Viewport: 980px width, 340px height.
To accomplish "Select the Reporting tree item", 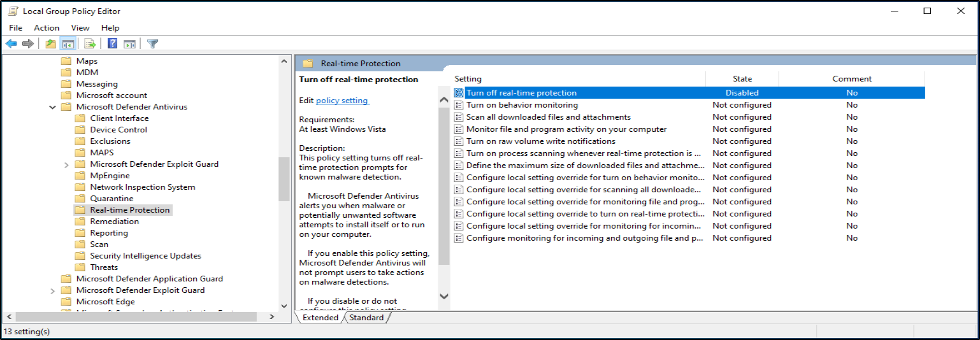I will pyautogui.click(x=109, y=233).
